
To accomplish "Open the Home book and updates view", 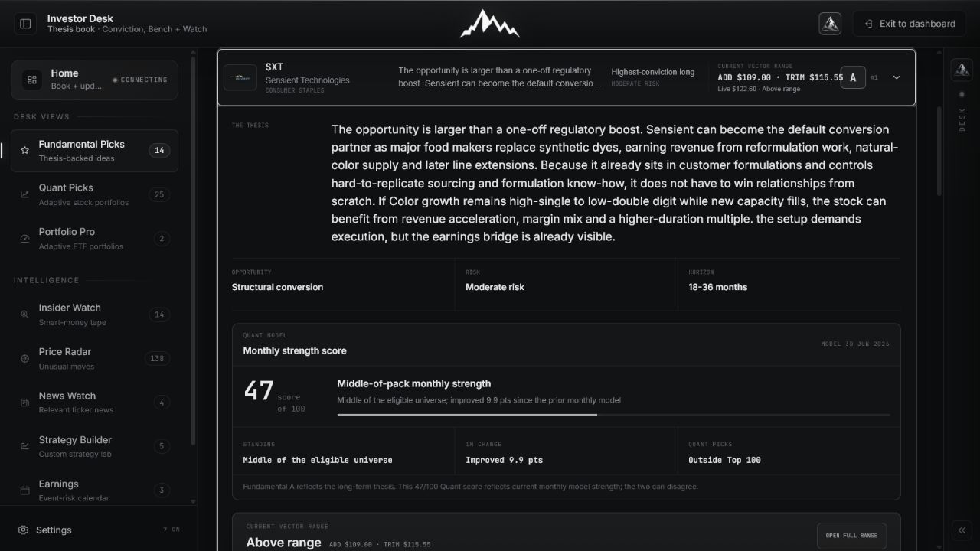I will 94,80.
